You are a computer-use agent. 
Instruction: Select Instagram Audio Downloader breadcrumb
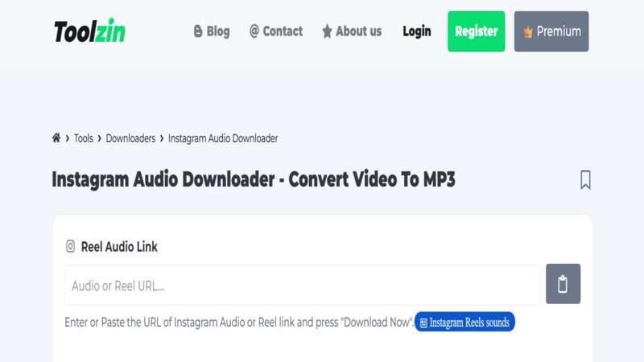pyautogui.click(x=223, y=138)
